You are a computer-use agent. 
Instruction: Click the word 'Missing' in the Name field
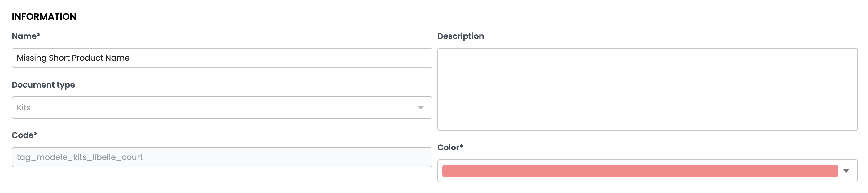coord(32,58)
